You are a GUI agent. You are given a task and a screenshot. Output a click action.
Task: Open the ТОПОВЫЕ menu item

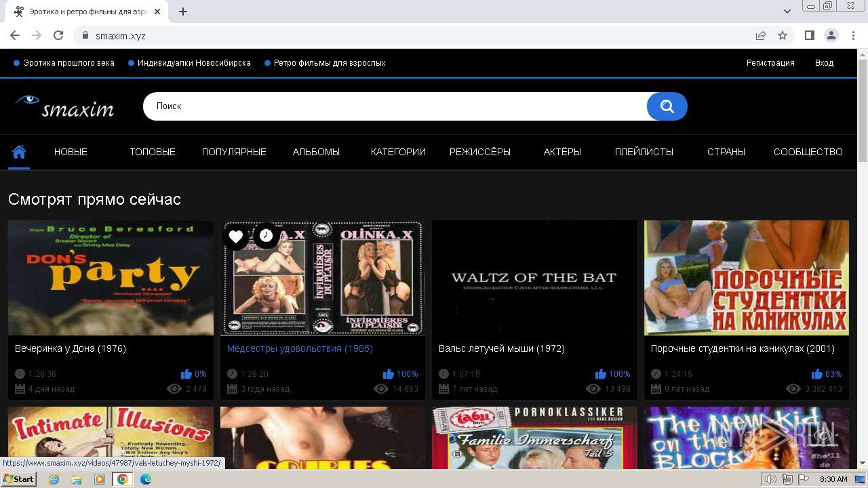click(153, 152)
